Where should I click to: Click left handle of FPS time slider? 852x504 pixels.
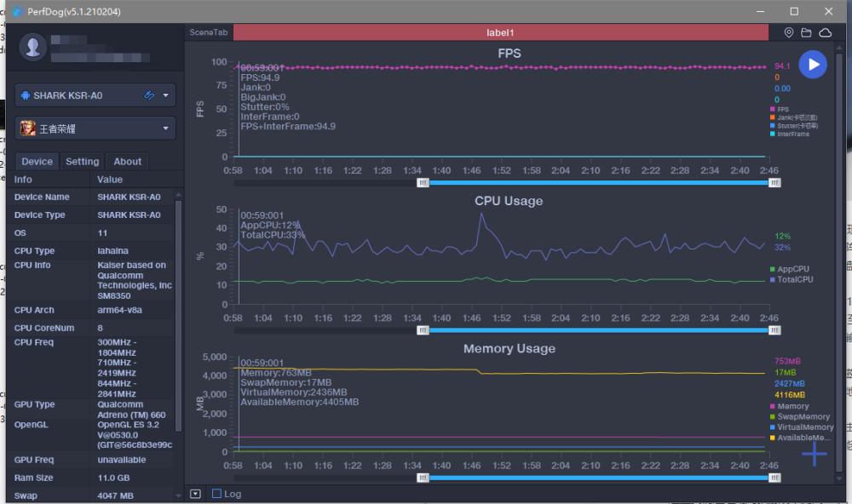click(423, 182)
